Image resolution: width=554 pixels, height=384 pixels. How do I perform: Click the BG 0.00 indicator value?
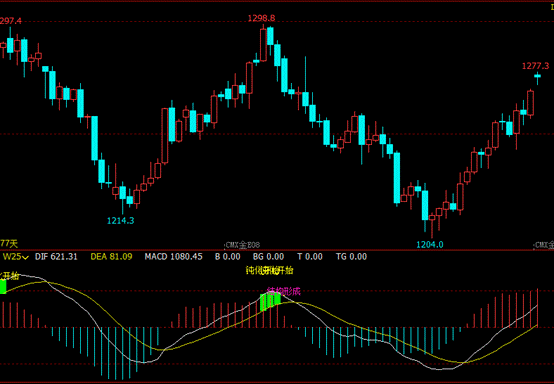(268, 257)
